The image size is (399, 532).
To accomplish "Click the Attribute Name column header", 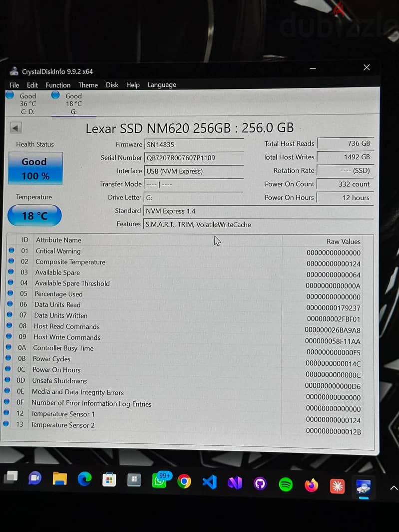I will tap(59, 240).
